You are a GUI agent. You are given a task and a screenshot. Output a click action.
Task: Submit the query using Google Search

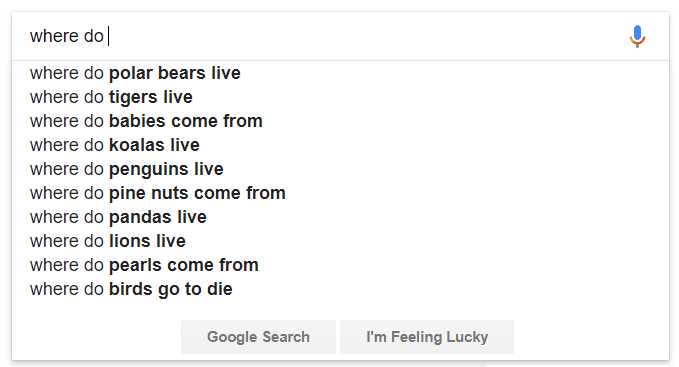[x=258, y=337]
